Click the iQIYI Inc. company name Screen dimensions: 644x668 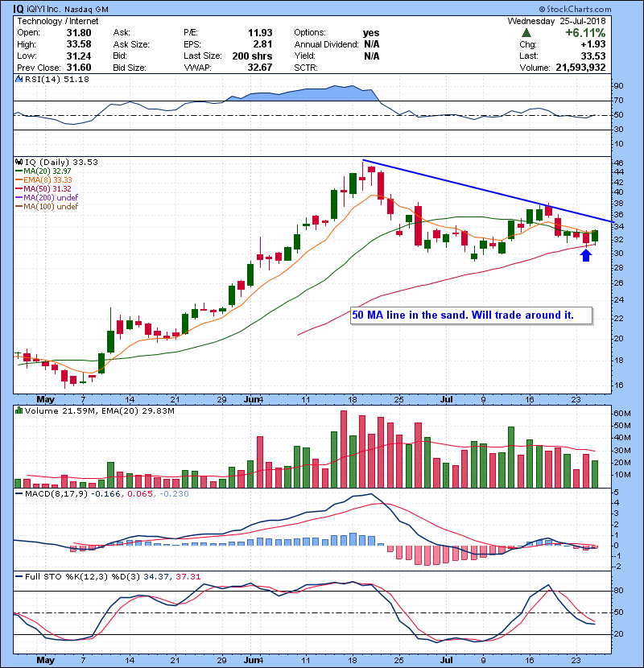pyautogui.click(x=45, y=9)
